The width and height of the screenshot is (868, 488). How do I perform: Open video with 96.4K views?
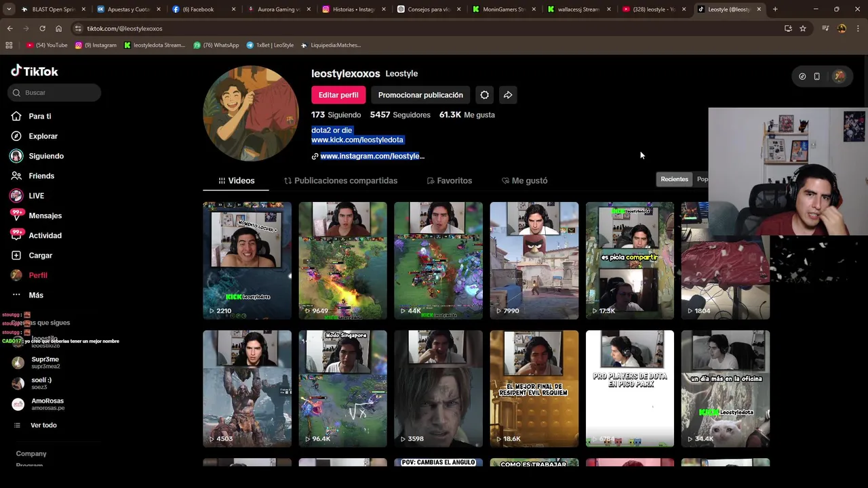342,388
